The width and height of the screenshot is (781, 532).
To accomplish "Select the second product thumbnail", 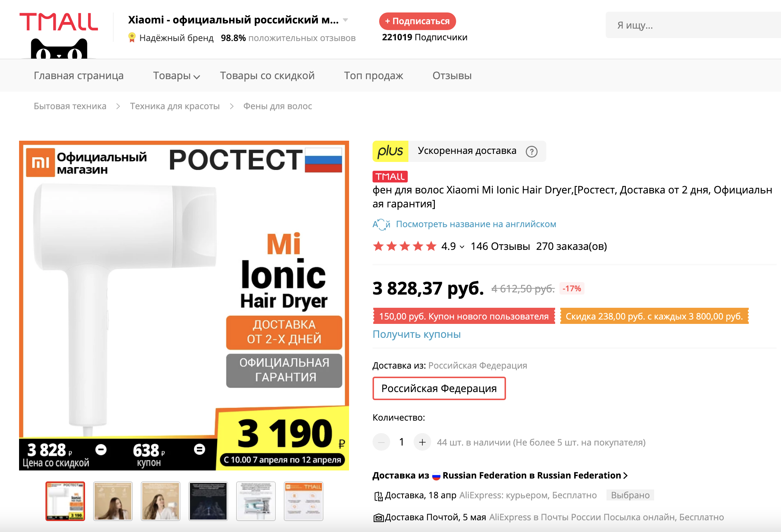I will point(113,501).
